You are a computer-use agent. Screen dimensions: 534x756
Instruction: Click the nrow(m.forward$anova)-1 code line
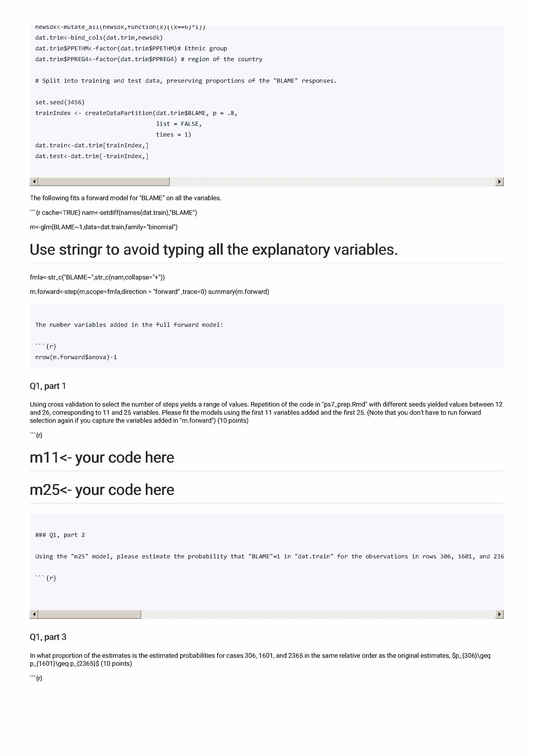(76, 357)
